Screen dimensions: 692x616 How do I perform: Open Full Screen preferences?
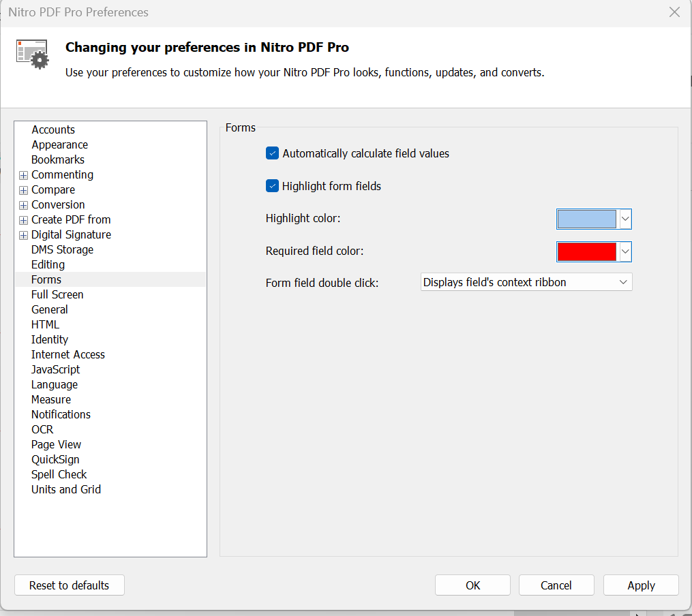coord(57,294)
